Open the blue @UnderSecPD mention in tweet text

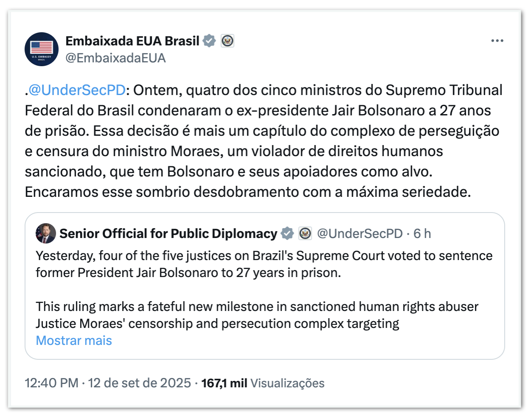[x=77, y=90]
